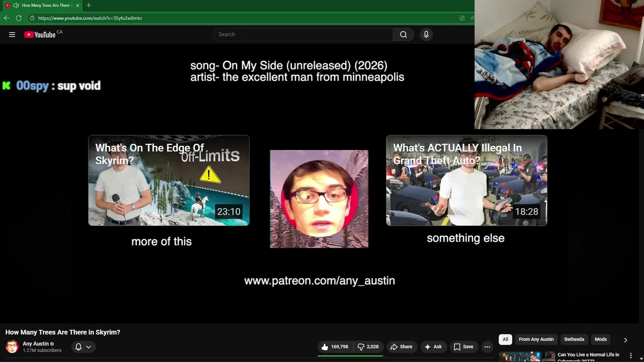Switch to the How Many Trees browser tab
The image size is (644, 362).
(43, 5)
